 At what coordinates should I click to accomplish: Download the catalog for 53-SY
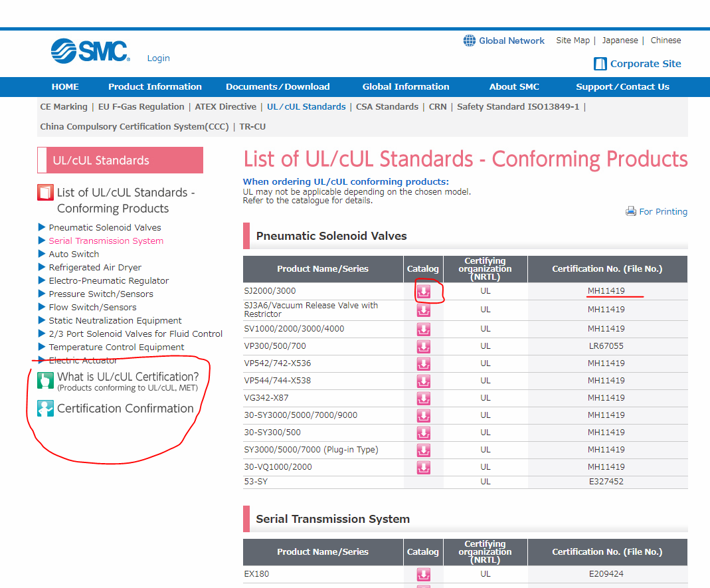(423, 482)
